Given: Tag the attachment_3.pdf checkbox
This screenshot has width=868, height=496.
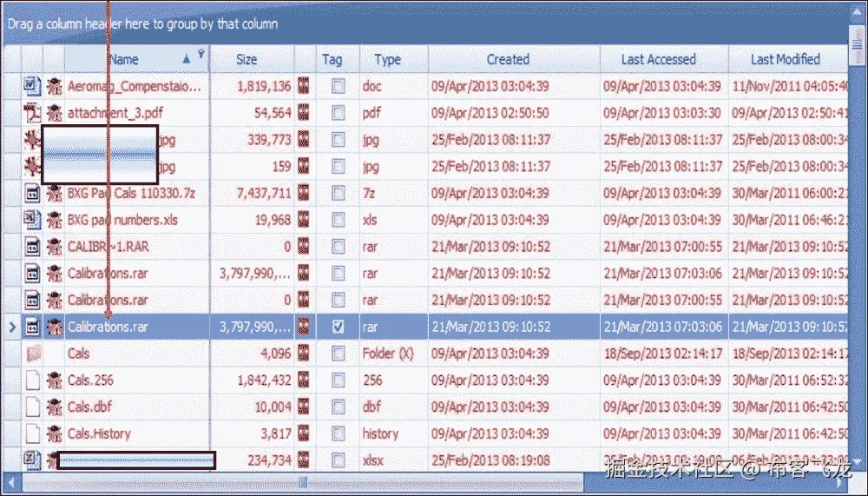Looking at the screenshot, I should tap(338, 113).
